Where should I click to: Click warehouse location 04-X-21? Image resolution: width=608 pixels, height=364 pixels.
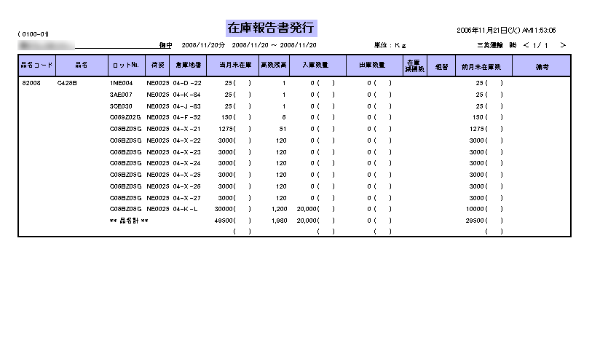click(186, 129)
